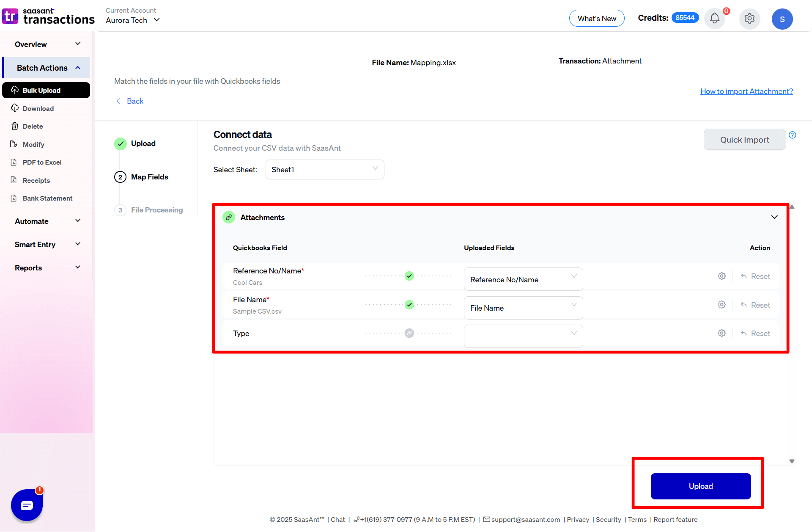Screen dimensions: 812x532
Task: Open the Current Account Aurora Tech dropdown
Action: click(133, 20)
